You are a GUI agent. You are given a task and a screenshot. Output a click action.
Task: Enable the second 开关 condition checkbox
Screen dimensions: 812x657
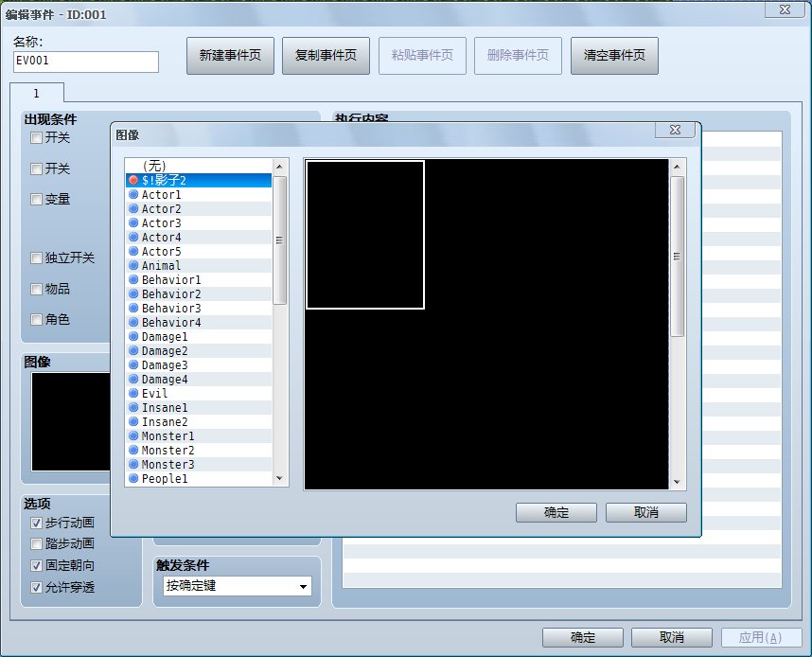[x=36, y=169]
